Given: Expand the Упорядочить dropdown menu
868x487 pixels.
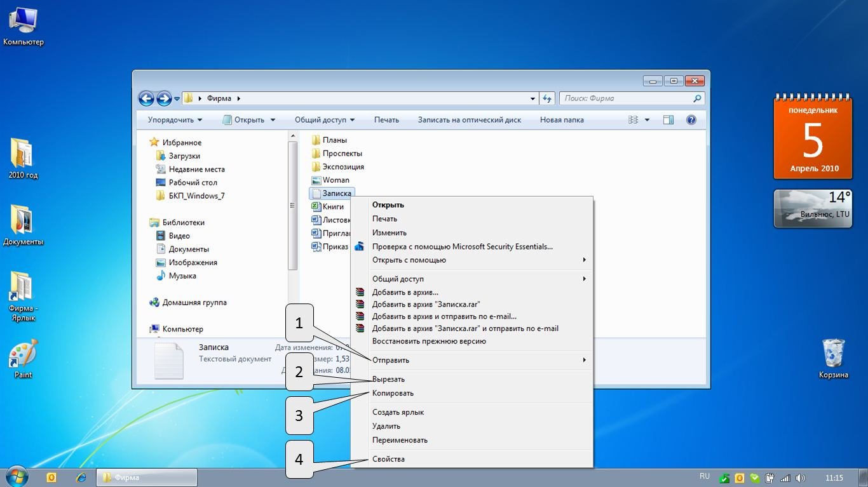Looking at the screenshot, I should [175, 120].
